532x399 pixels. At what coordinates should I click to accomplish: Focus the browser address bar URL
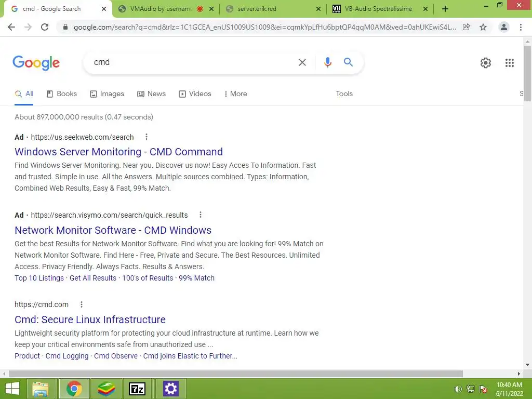[x=264, y=27]
